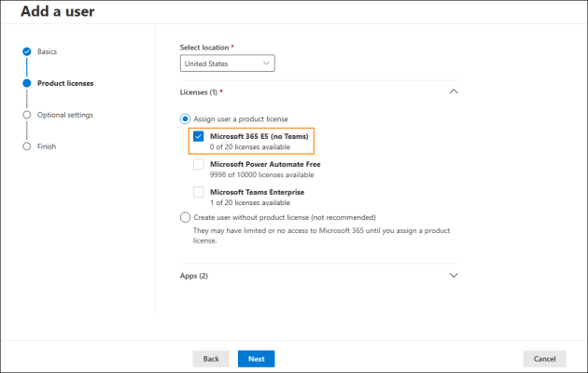Check Microsoft Power Automate Free checkbox

[199, 164]
